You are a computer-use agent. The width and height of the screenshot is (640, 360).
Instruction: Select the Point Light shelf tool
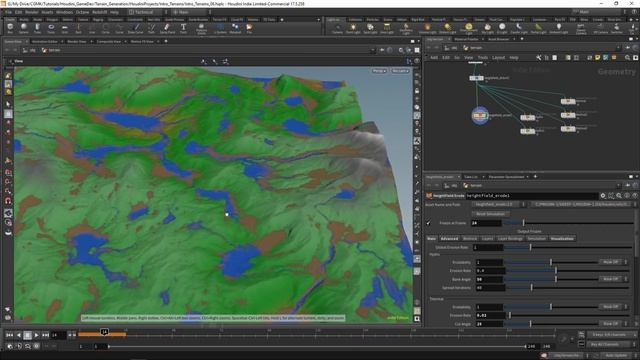pyautogui.click(x=353, y=28)
